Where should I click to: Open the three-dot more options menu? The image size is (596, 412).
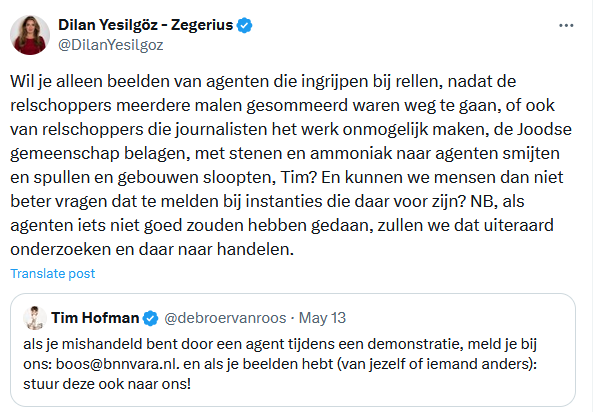[566, 25]
